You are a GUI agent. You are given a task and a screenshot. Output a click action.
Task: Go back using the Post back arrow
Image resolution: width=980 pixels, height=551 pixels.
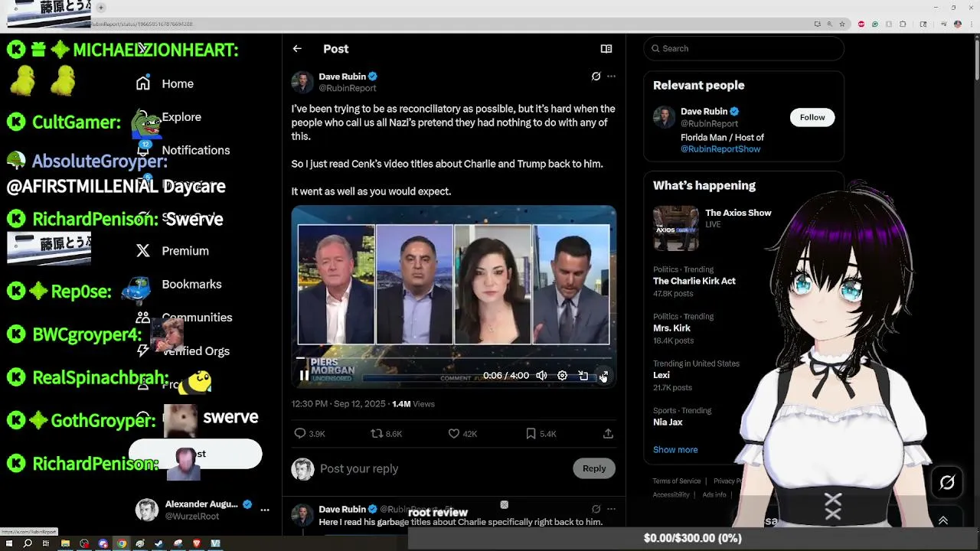click(x=297, y=49)
